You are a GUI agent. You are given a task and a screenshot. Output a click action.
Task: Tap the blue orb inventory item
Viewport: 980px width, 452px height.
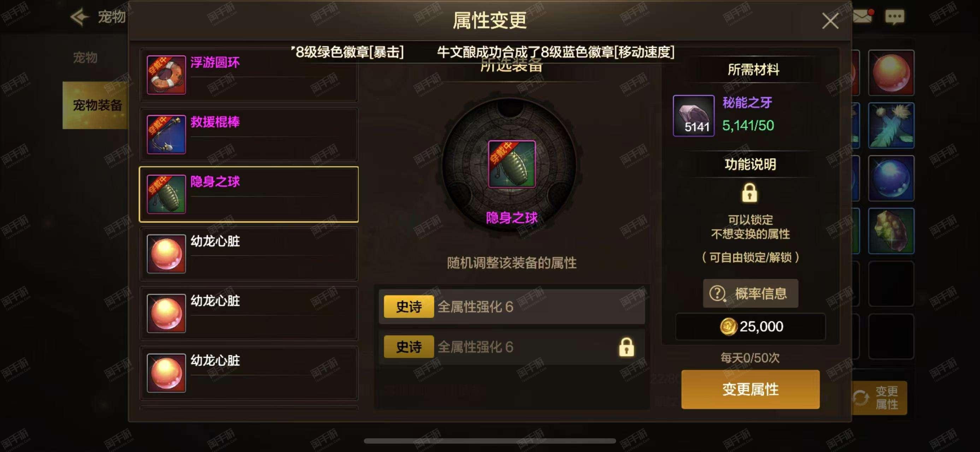(891, 178)
